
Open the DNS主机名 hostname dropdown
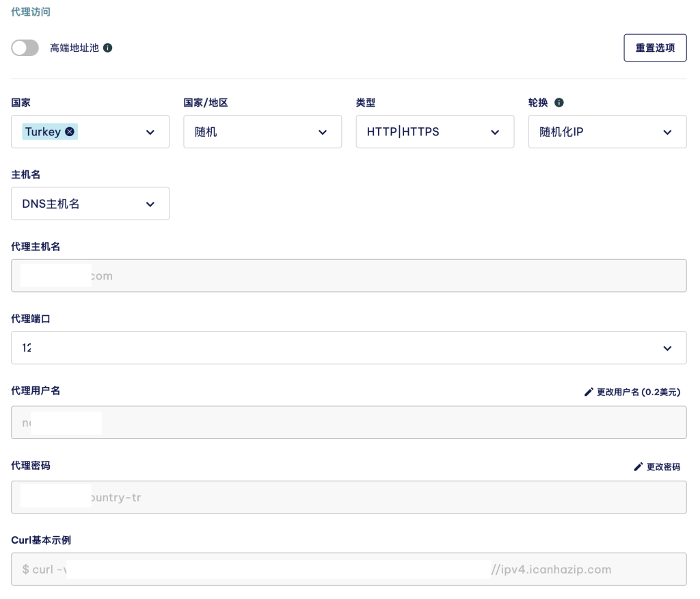90,204
